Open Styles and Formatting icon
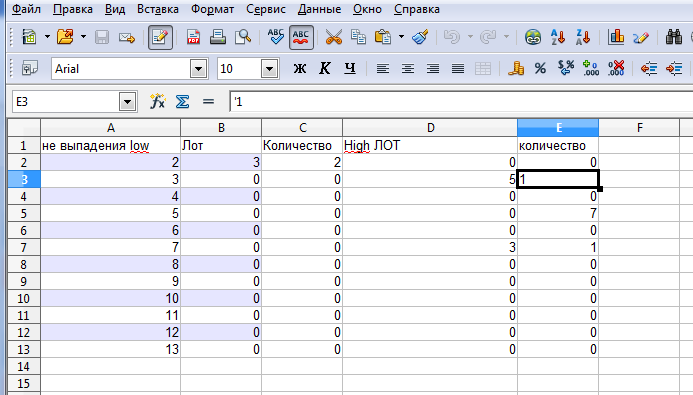Screen dimensions: 693x395 tap(30, 68)
